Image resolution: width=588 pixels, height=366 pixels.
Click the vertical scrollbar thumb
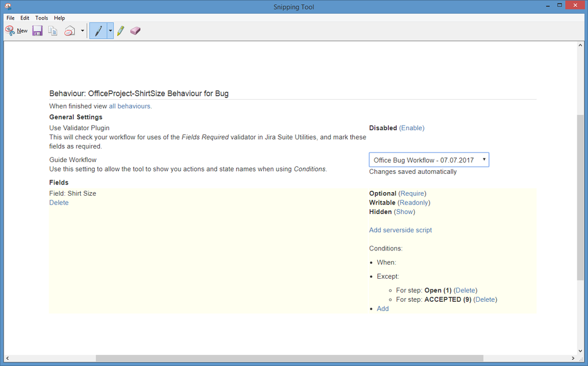point(580,197)
